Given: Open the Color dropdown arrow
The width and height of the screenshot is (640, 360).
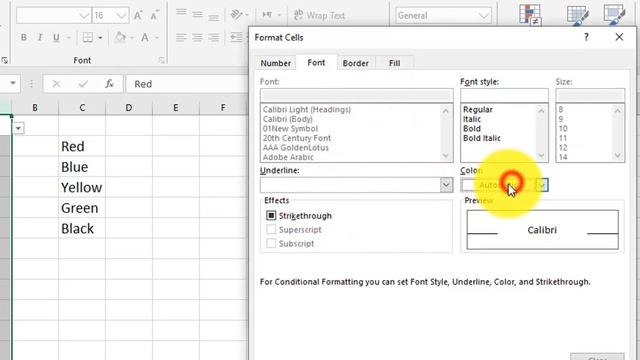Looking at the screenshot, I should coord(542,185).
